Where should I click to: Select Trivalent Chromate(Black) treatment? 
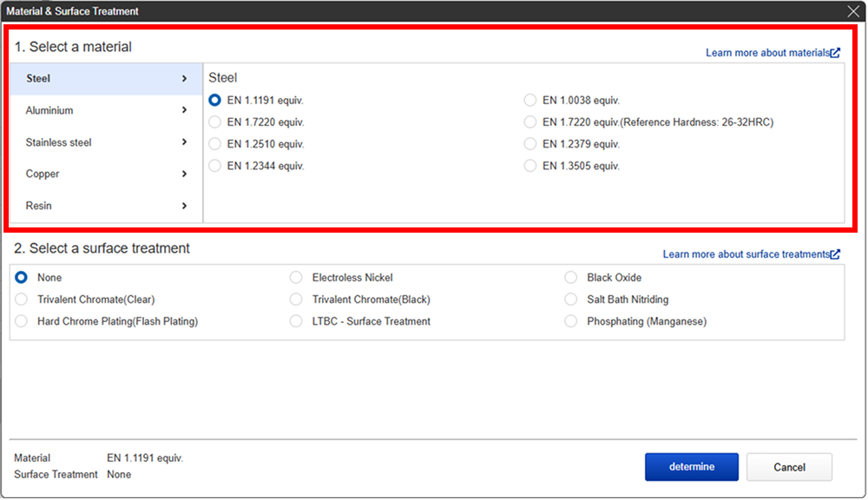[x=296, y=299]
